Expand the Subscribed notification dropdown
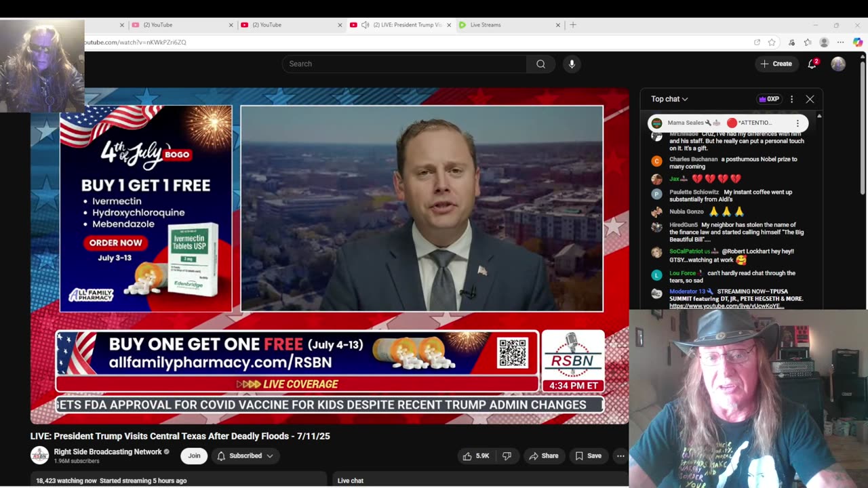 [x=245, y=456]
